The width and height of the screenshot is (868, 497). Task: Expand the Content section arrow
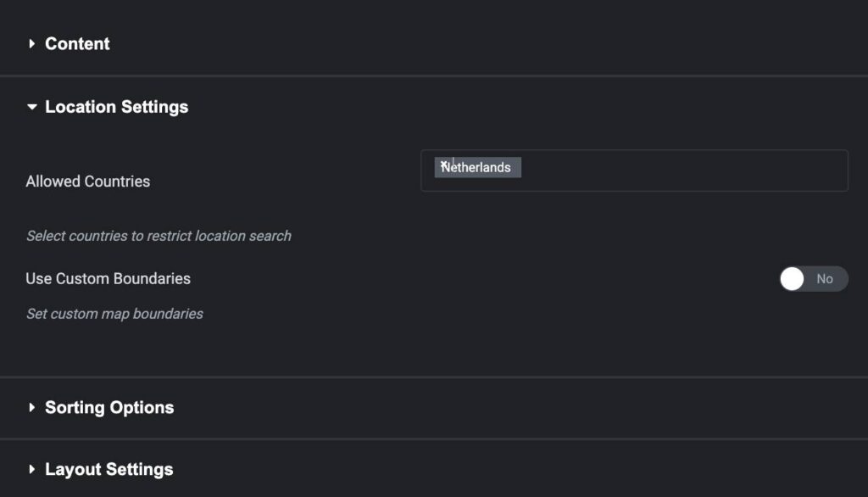(32, 44)
